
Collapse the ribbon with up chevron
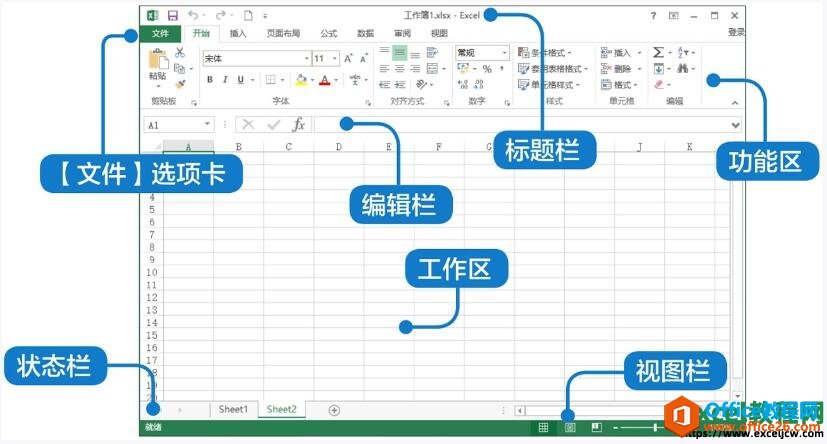[x=735, y=103]
